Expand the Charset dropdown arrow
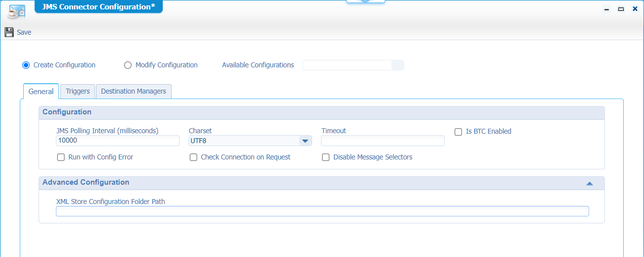The height and width of the screenshot is (257, 644). (x=305, y=141)
